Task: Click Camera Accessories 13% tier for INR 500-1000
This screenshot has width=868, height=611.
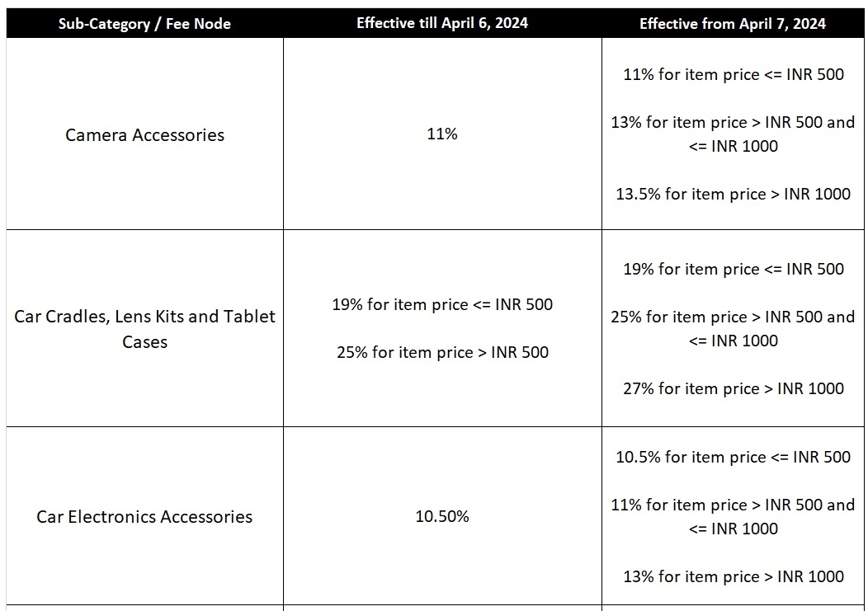Action: pos(733,134)
